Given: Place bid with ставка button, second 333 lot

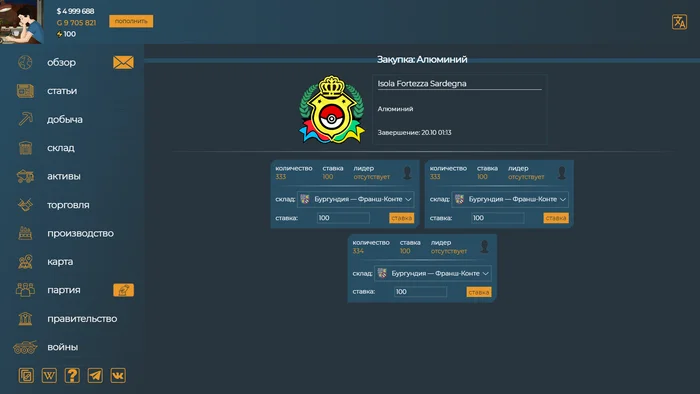Looking at the screenshot, I should (x=556, y=218).
